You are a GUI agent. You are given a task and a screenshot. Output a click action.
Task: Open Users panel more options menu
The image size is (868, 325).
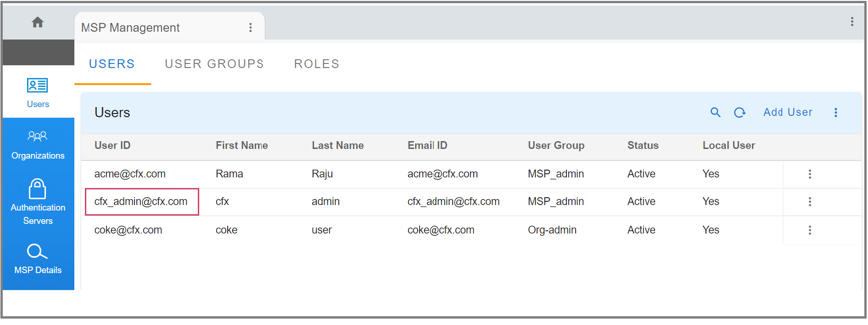(835, 113)
